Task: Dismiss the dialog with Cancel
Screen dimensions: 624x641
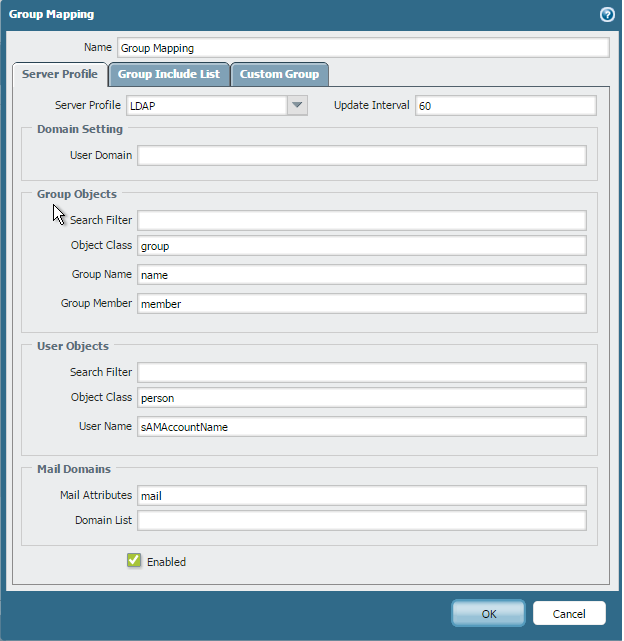Action: 569,613
